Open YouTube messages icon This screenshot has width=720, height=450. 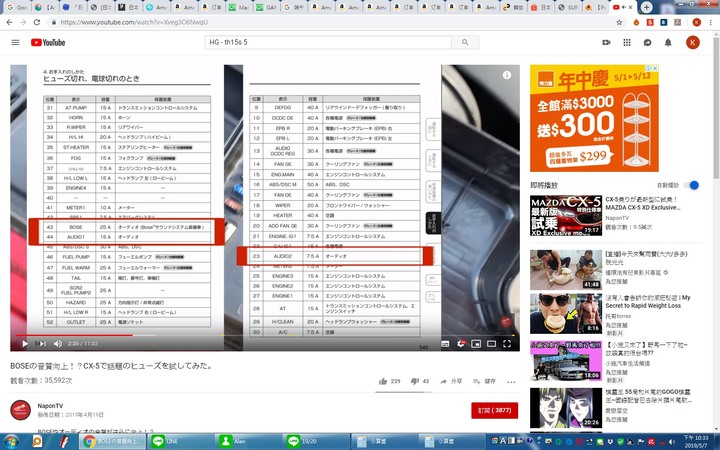[x=647, y=42]
